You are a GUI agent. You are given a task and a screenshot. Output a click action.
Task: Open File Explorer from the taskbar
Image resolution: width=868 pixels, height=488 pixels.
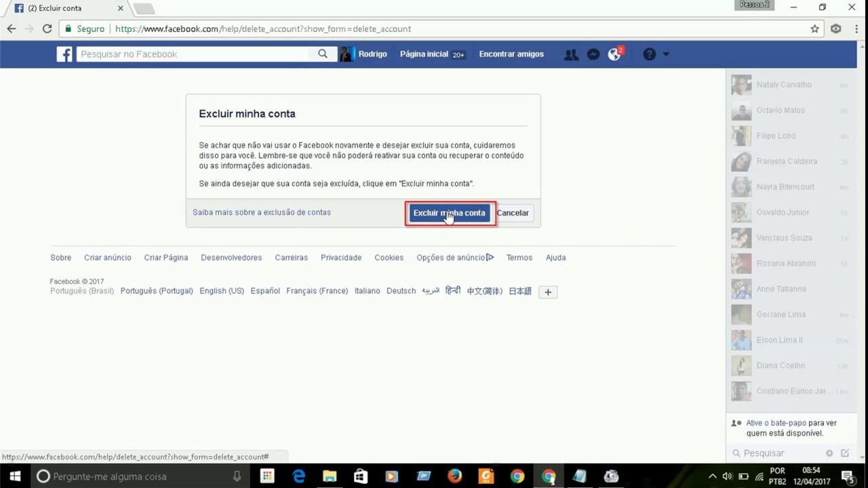pos(330,476)
